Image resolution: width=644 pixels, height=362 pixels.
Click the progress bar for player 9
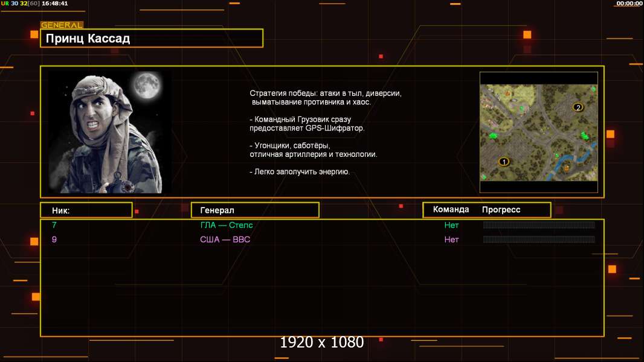(539, 240)
